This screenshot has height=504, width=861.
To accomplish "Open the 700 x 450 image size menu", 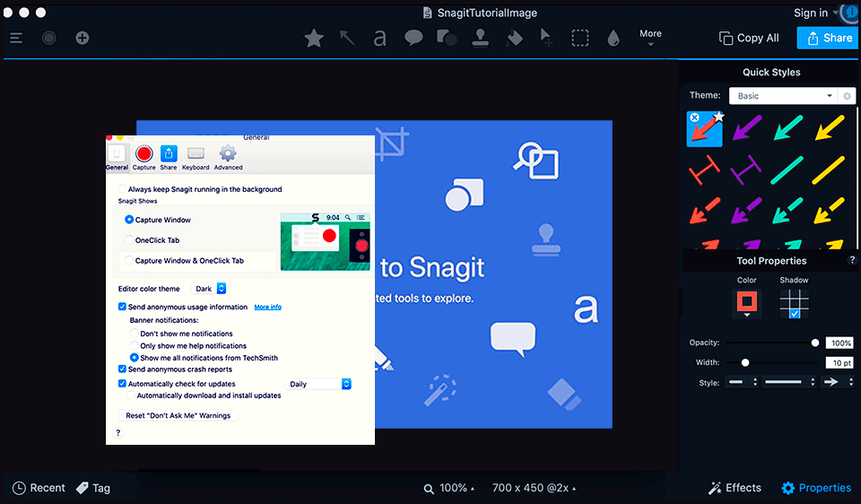I will (x=534, y=488).
